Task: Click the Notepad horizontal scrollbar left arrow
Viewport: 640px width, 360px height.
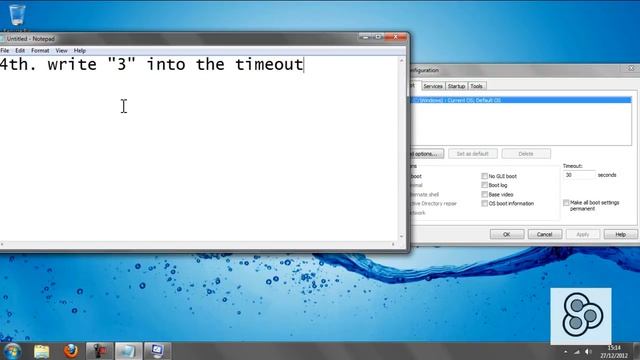Action: tap(2, 244)
